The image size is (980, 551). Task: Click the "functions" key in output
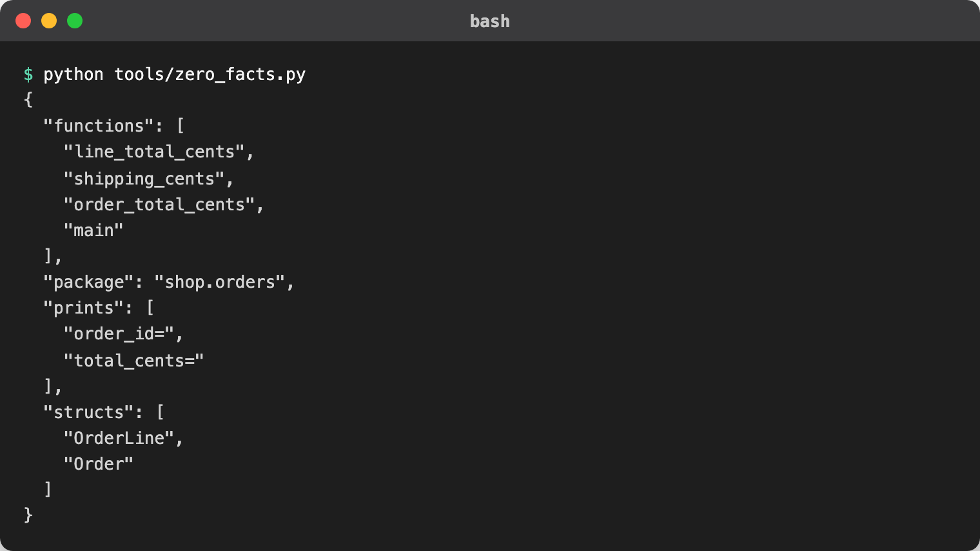(99, 126)
